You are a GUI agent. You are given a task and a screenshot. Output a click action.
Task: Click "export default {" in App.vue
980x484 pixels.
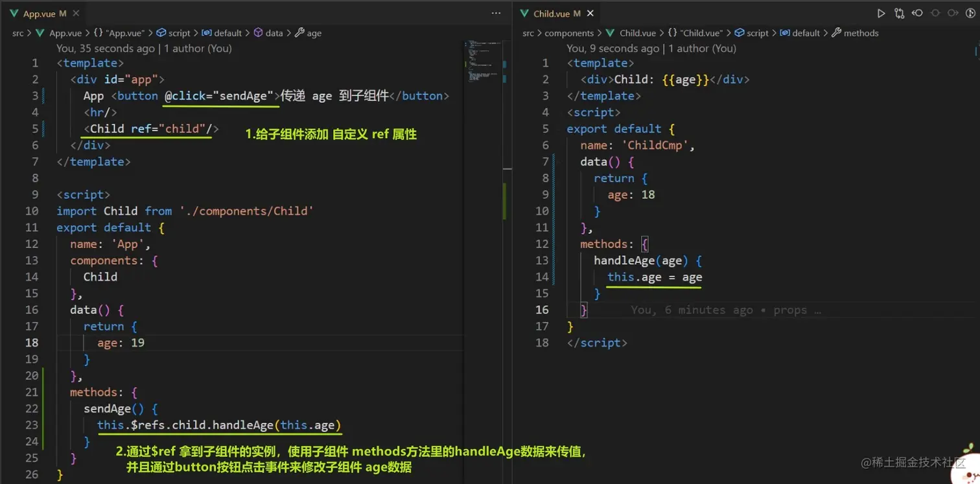[x=111, y=227]
